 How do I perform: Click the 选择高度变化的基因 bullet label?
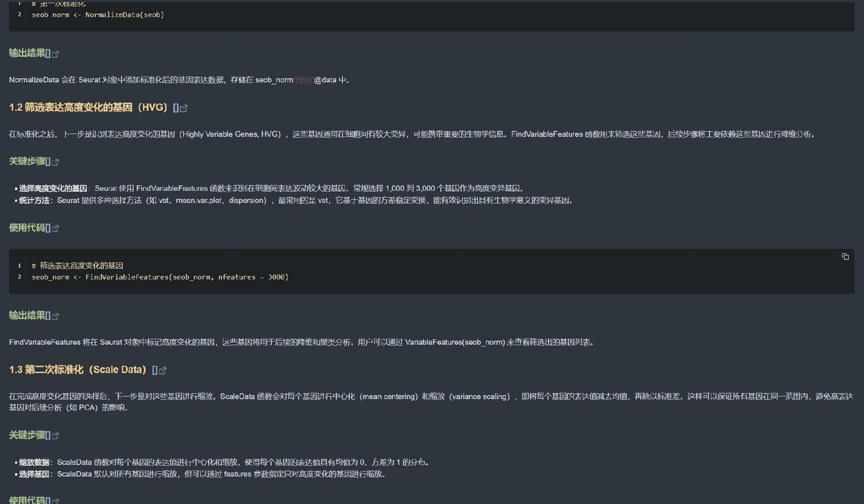[x=53, y=188]
